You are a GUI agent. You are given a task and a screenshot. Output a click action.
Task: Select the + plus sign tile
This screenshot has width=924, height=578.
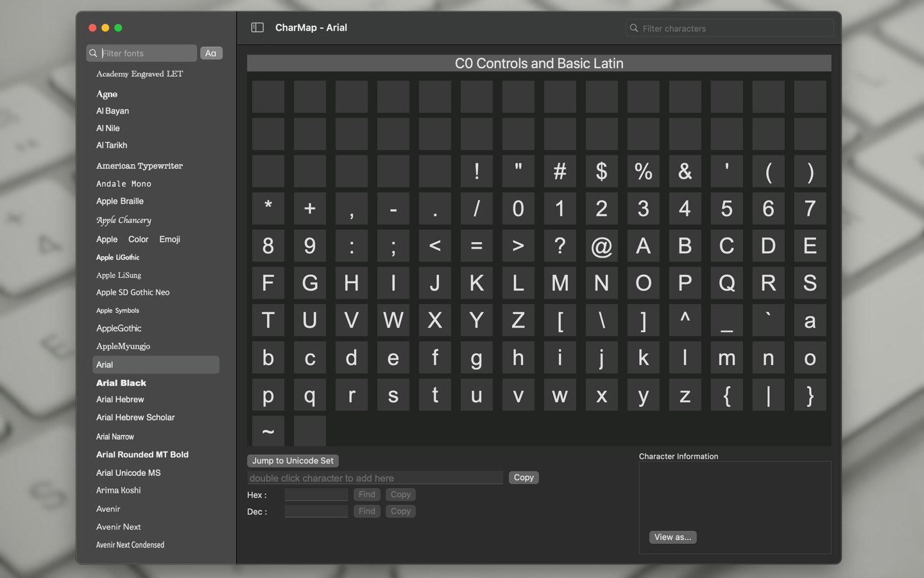tap(310, 209)
